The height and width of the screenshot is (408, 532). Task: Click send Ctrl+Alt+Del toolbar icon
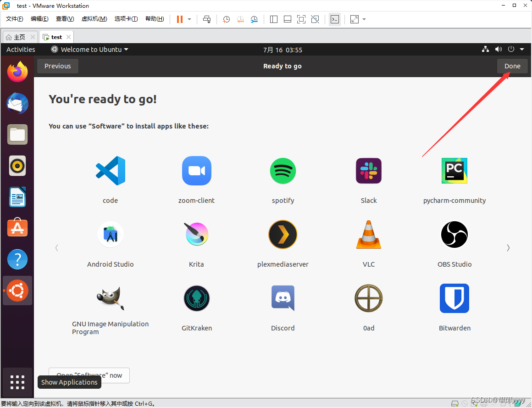pyautogui.click(x=207, y=19)
